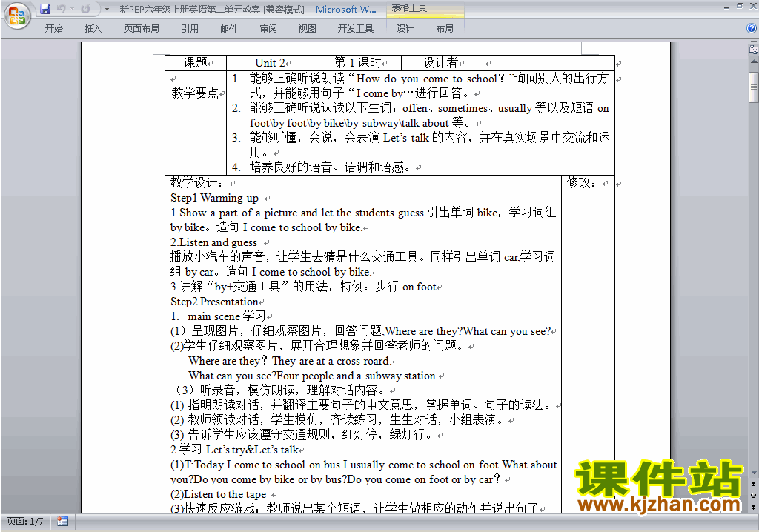Image resolution: width=759 pixels, height=532 pixels.
Task: Click the 表格工具 contextual tab header
Action: pyautogui.click(x=409, y=8)
